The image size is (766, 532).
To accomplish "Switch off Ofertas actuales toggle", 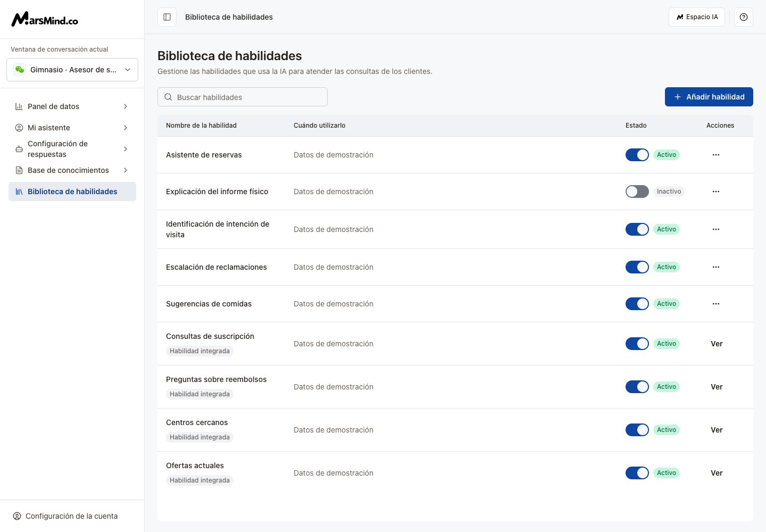I will pyautogui.click(x=637, y=473).
